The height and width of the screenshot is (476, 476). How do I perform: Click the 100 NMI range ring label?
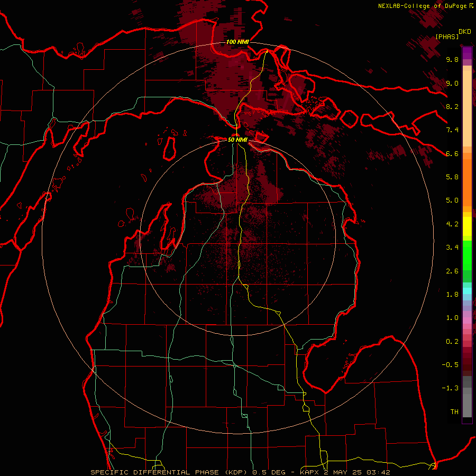237,42
